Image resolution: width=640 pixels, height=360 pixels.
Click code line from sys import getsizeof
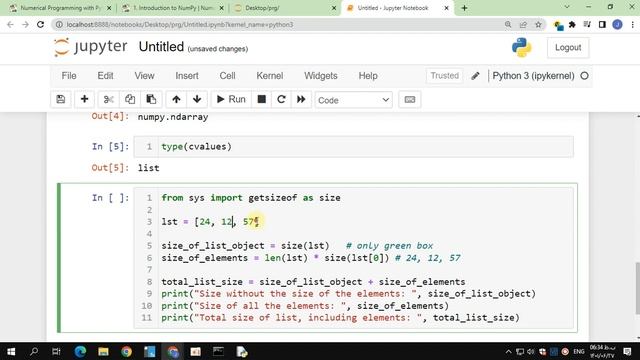click(x=251, y=198)
